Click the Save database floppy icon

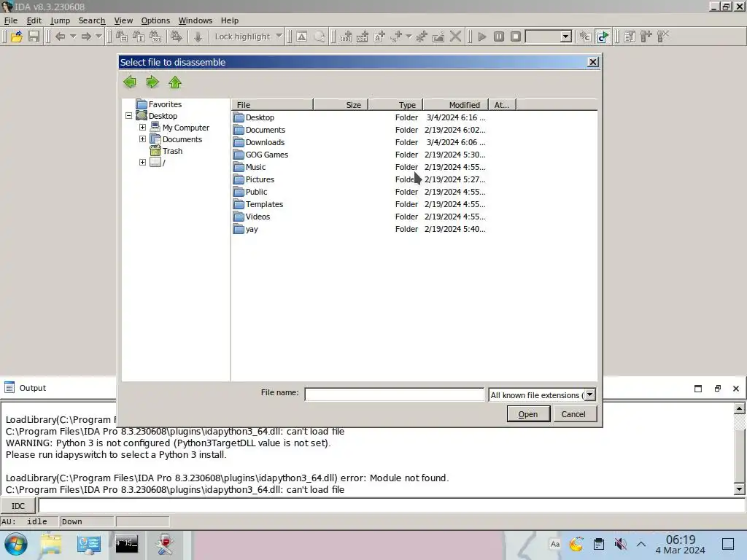point(34,36)
